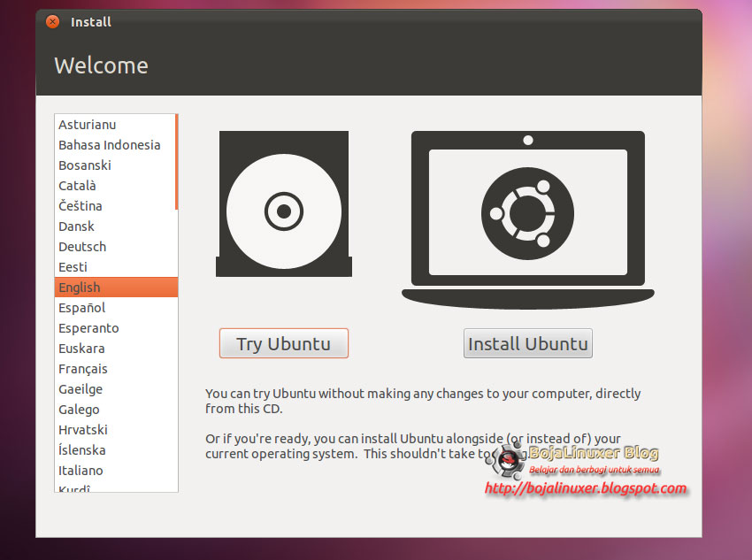Image resolution: width=752 pixels, height=560 pixels.
Task: Choose Català in the language list
Action: click(116, 186)
